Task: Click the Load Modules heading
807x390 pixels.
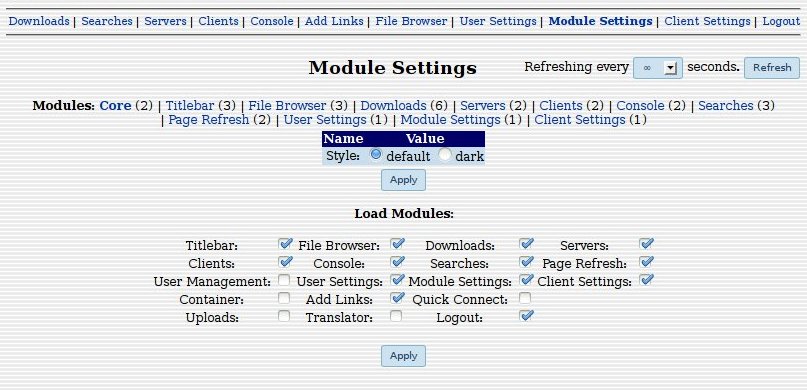Action: [404, 214]
